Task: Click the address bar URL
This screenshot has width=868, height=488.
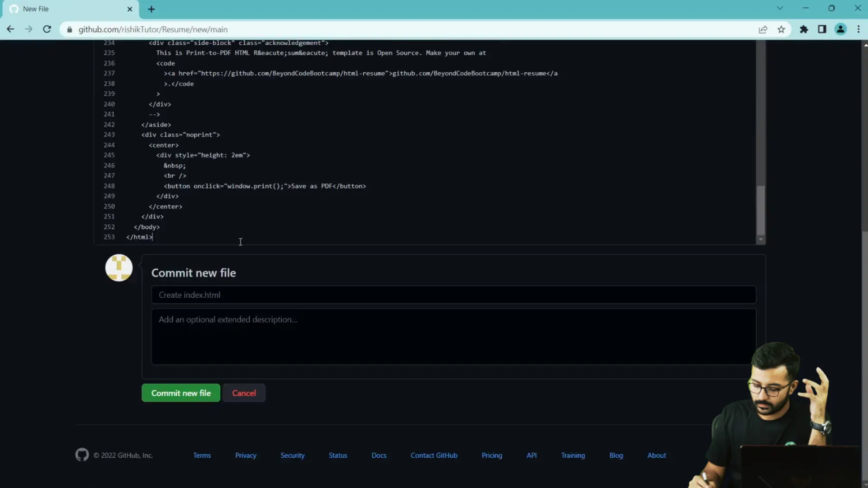Action: point(153,29)
